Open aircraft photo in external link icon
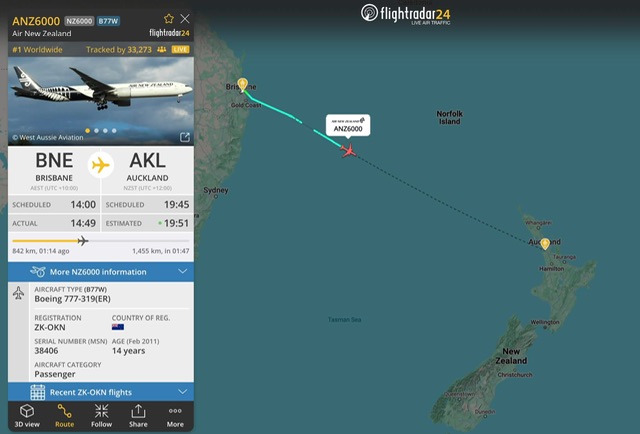 pos(185,137)
